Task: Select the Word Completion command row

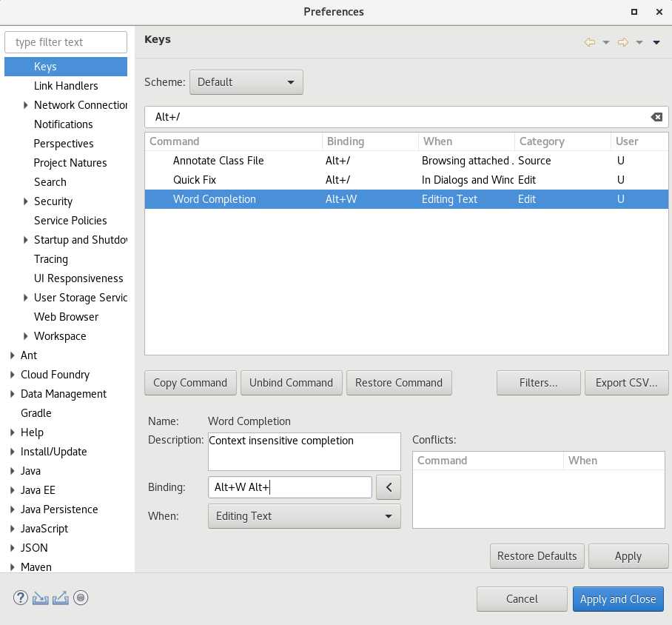Action: pyautogui.click(x=406, y=199)
